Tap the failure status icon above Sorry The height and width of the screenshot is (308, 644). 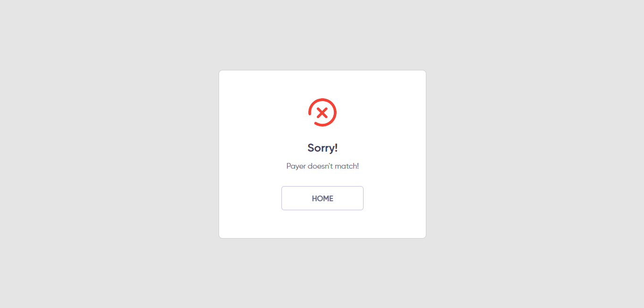click(322, 112)
